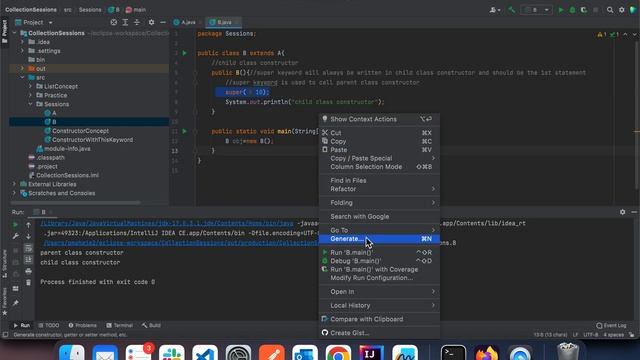This screenshot has width=640, height=360.
Task: Click expand all icon in Project panel
Action: (125, 22)
